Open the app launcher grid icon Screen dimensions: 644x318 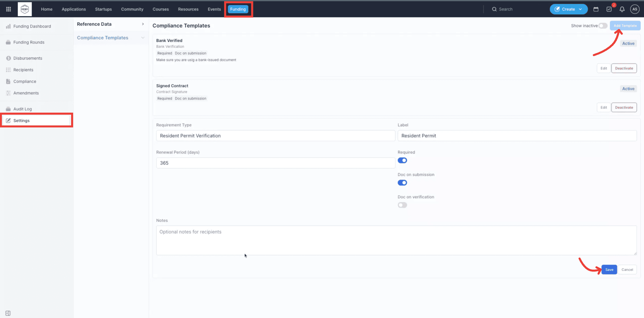[x=8, y=9]
